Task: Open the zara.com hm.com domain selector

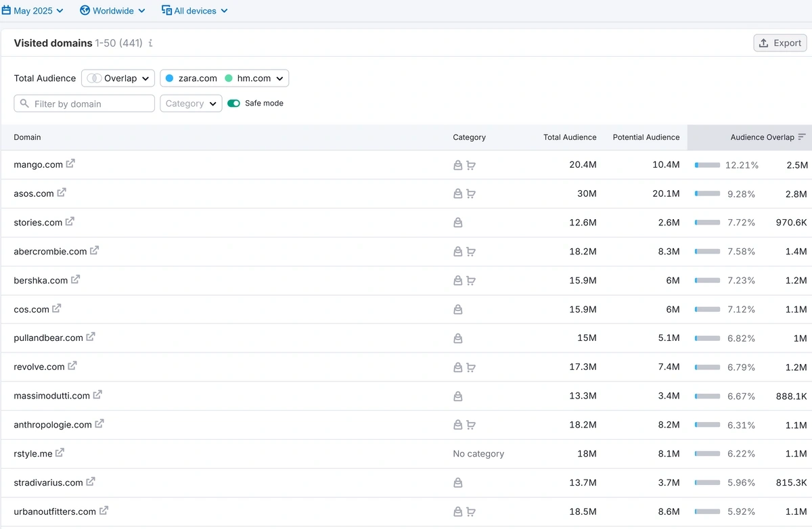Action: click(x=225, y=78)
